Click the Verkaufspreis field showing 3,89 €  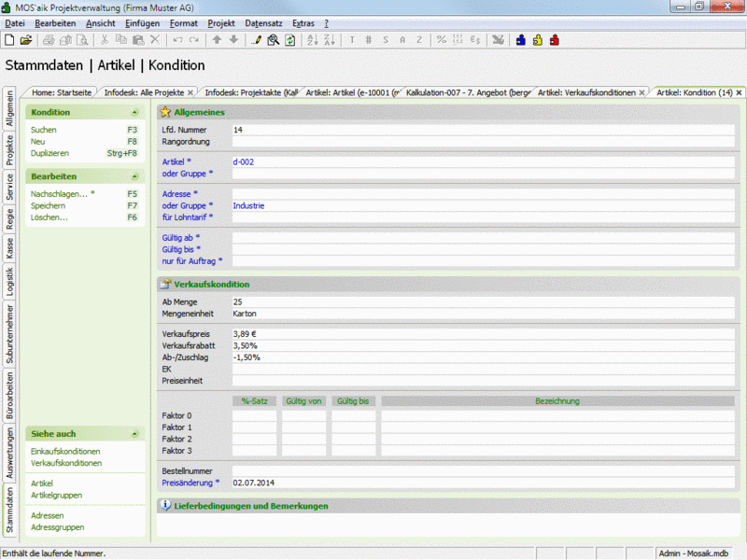(x=483, y=334)
